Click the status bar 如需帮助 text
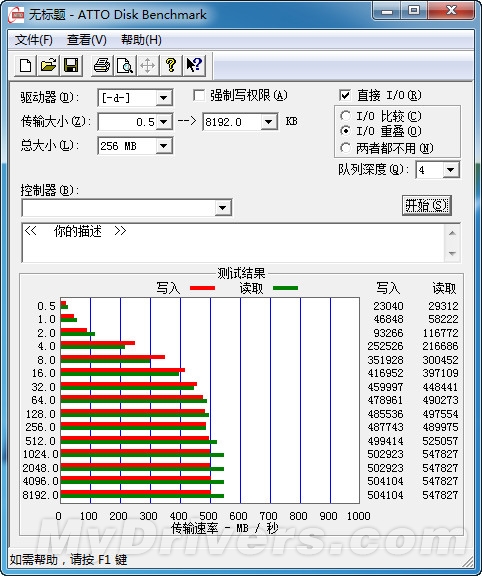 tap(68, 560)
